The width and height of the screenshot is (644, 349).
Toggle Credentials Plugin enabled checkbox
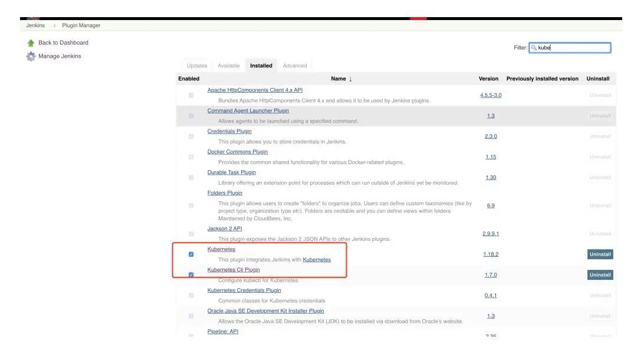coord(191,136)
